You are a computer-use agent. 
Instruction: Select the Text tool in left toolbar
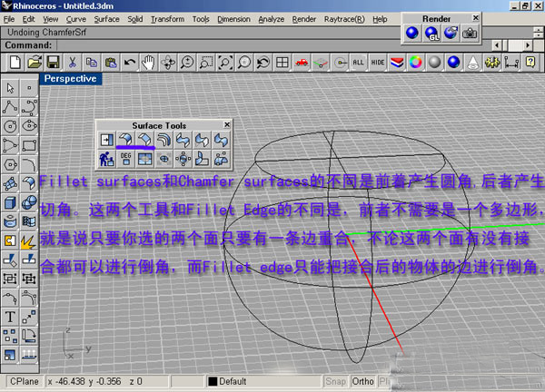[10, 317]
